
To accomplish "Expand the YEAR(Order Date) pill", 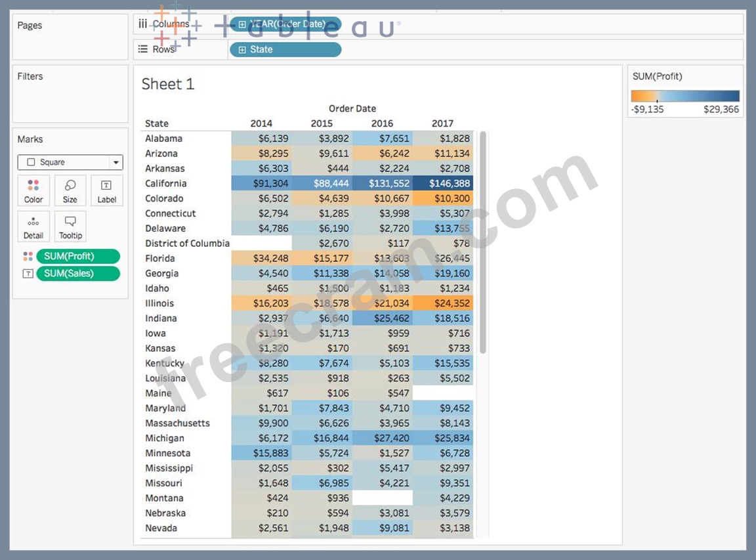I will (242, 24).
